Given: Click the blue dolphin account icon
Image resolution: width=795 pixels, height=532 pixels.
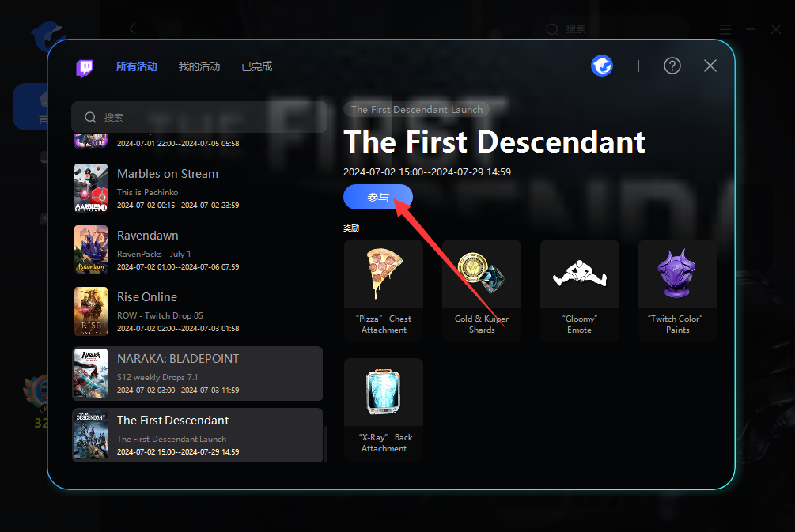Looking at the screenshot, I should tap(602, 66).
